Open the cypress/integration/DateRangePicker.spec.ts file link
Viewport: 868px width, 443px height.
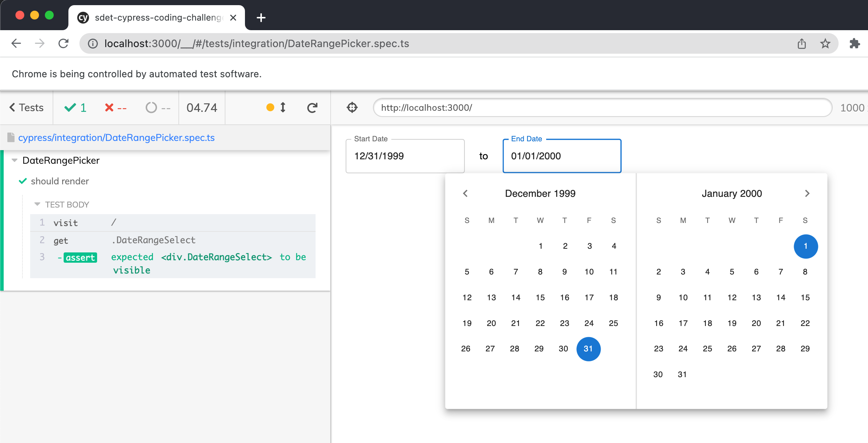coord(116,137)
